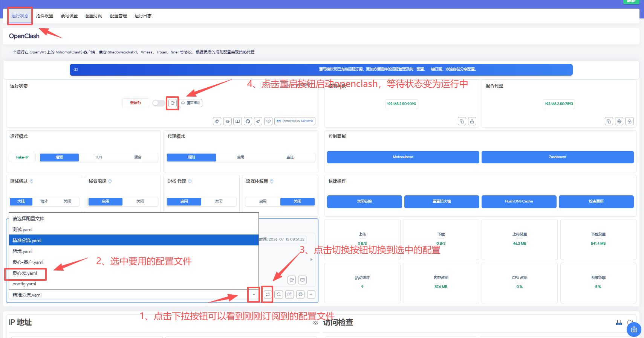Open the 运行日志 tab
The height and width of the screenshot is (338, 644).
[143, 16]
